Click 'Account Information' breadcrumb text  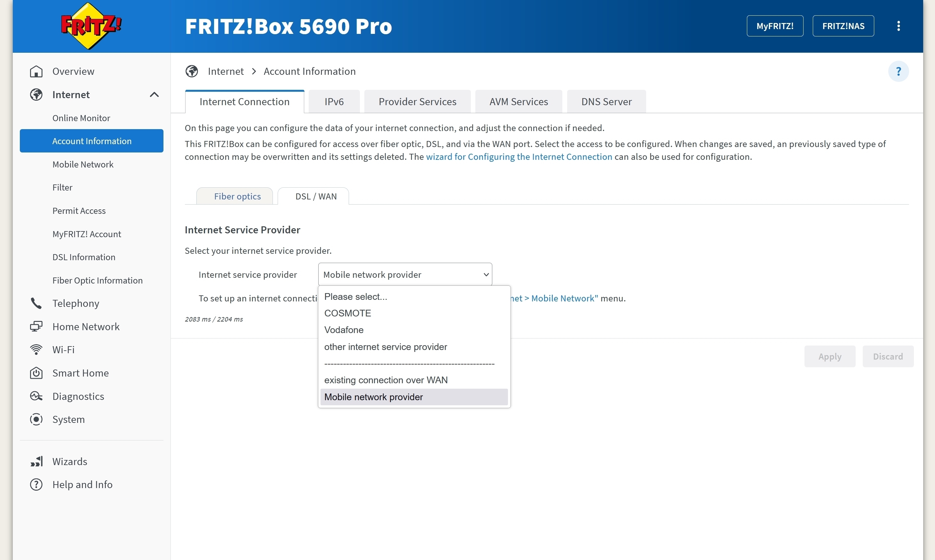[310, 71]
